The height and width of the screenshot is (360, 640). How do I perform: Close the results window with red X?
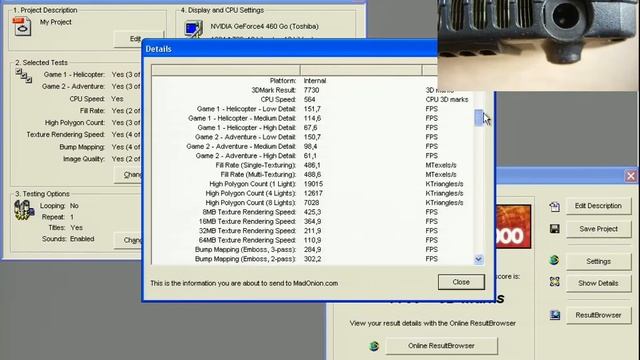[x=631, y=176]
